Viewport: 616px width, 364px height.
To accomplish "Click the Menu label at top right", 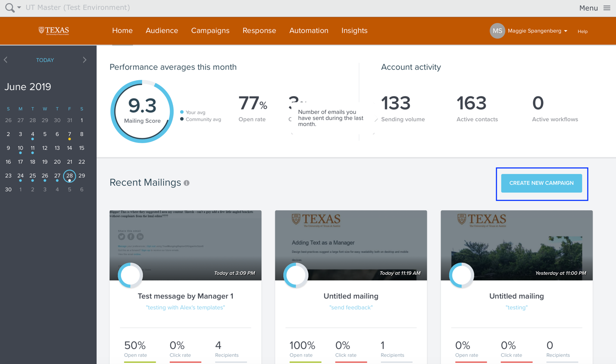I will (x=588, y=8).
